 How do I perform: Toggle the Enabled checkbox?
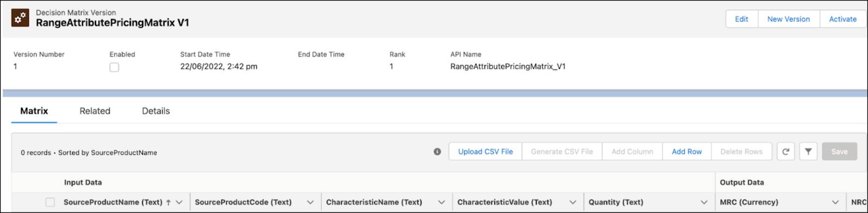(x=114, y=67)
